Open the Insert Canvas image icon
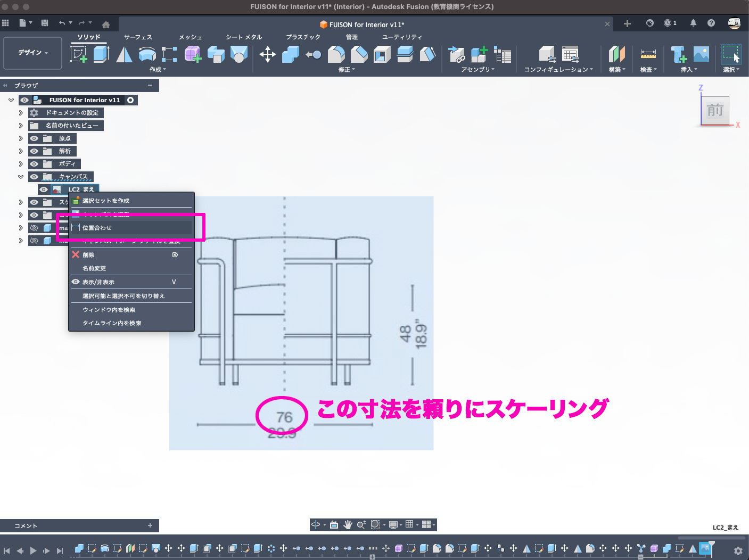749x560 pixels. [701, 54]
